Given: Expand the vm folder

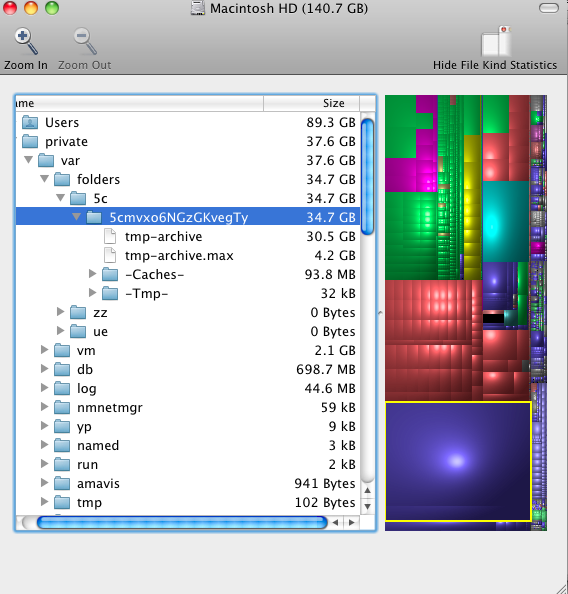Looking at the screenshot, I should pyautogui.click(x=45, y=349).
